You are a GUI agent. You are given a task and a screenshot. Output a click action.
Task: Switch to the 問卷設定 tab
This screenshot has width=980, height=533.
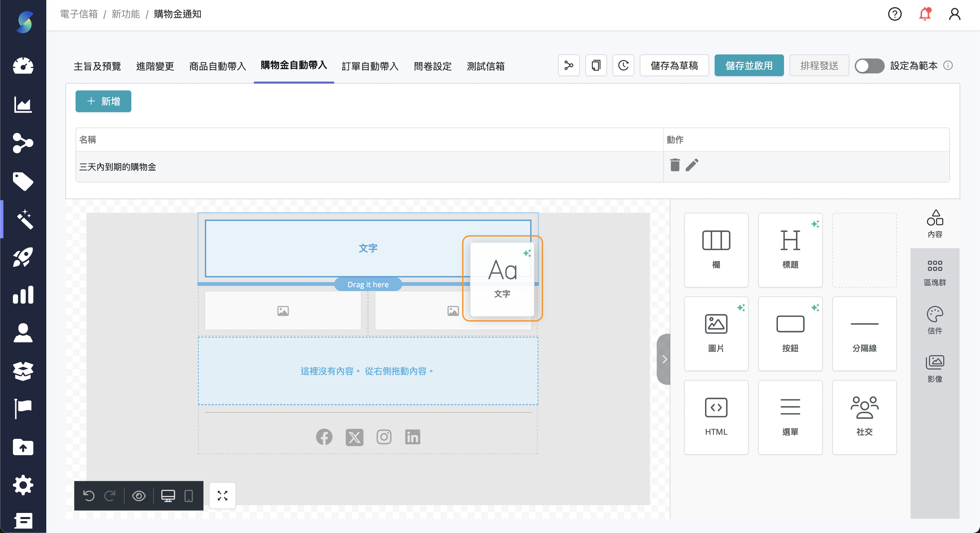click(432, 66)
